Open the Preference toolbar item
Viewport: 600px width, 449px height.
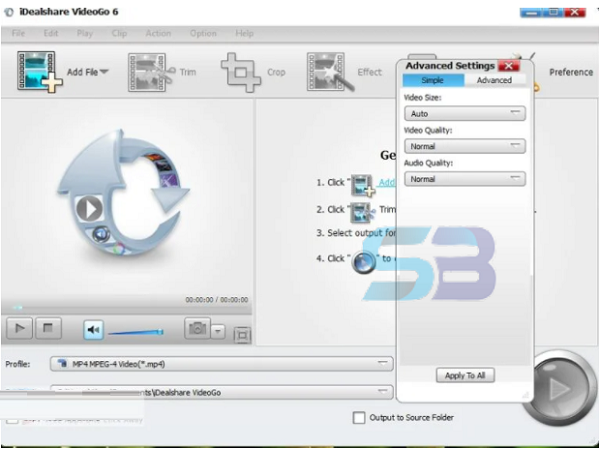(571, 72)
